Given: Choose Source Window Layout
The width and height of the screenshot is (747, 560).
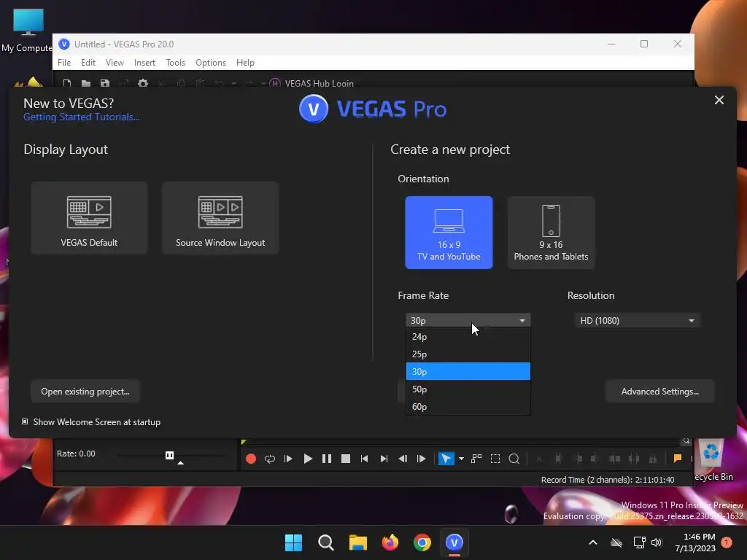Looking at the screenshot, I should 220,217.
